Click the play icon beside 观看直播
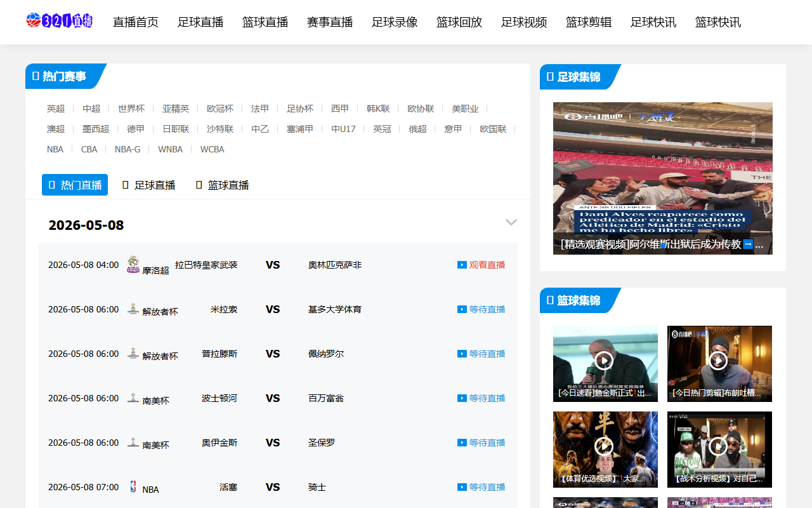The width and height of the screenshot is (812, 508). click(462, 265)
